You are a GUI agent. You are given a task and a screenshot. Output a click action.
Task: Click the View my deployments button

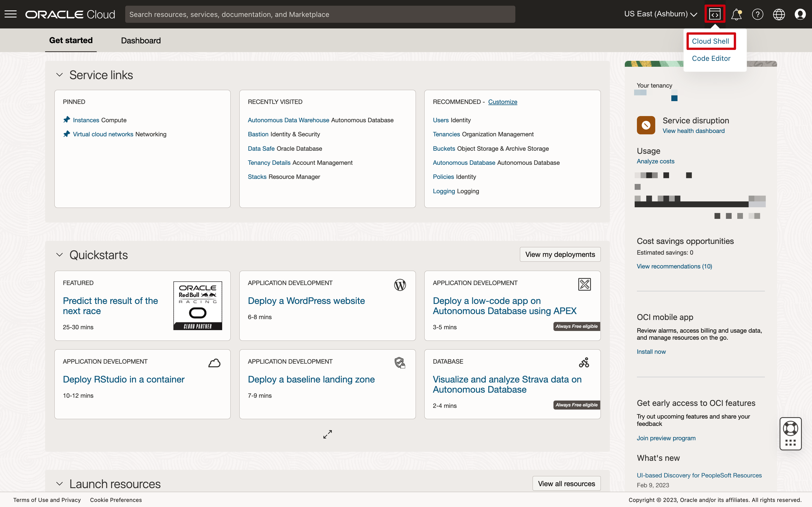tap(560, 254)
